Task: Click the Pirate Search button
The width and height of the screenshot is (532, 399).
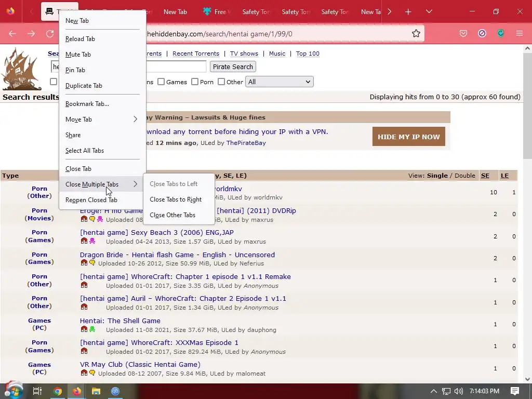Action: point(233,67)
